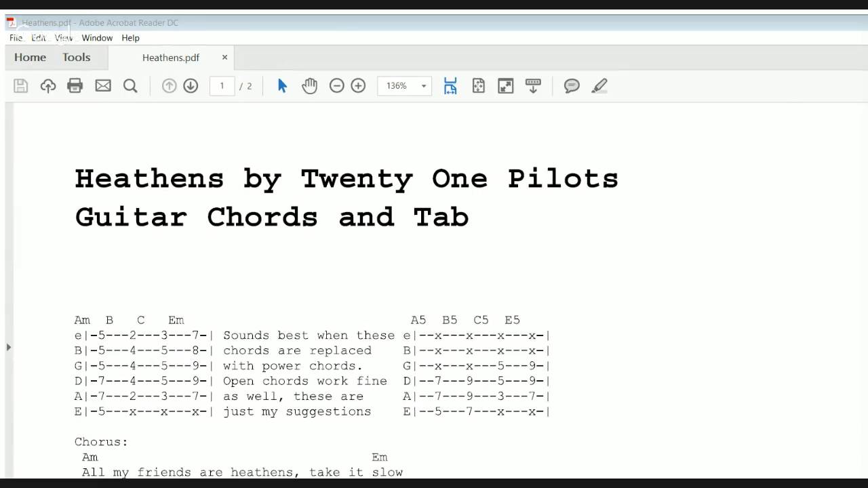Image resolution: width=868 pixels, height=488 pixels.
Task: Expand the left navigation pane arrow
Action: coord(8,347)
